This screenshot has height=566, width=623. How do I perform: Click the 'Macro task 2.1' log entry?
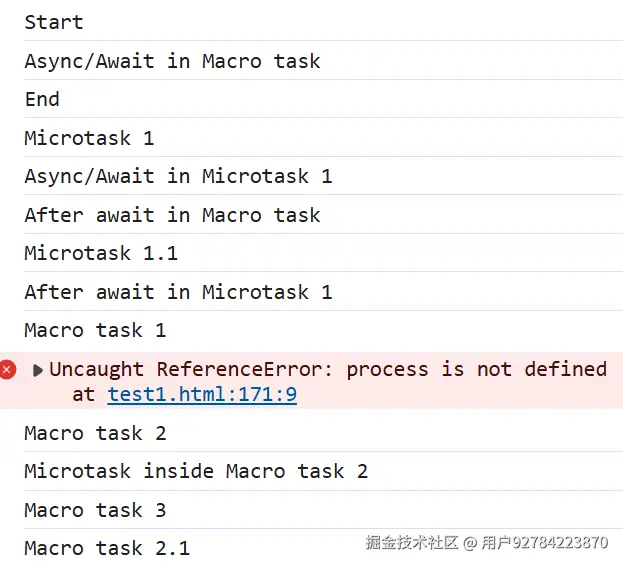[x=107, y=548]
